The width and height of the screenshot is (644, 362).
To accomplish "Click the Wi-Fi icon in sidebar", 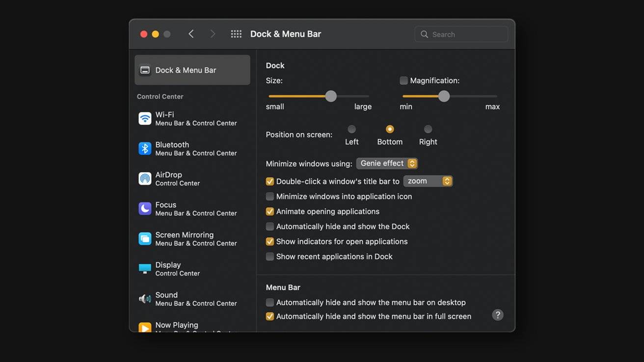I will [x=145, y=119].
